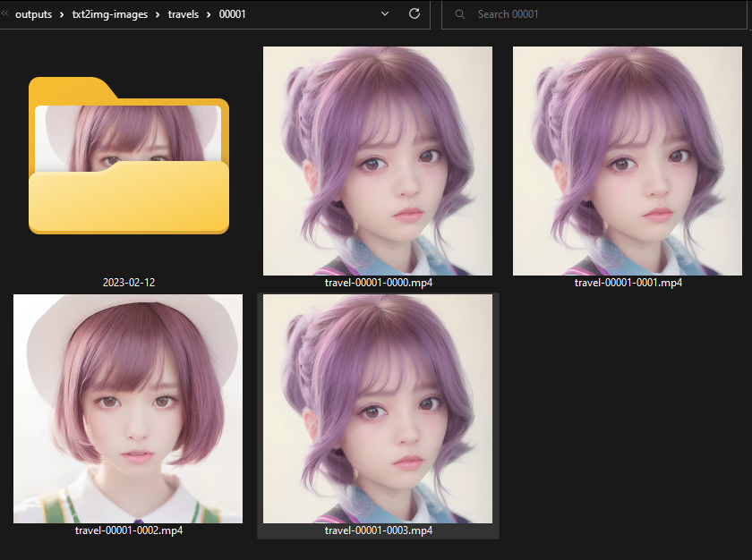
Task: Open the address bar history dropdown
Action: click(x=385, y=14)
